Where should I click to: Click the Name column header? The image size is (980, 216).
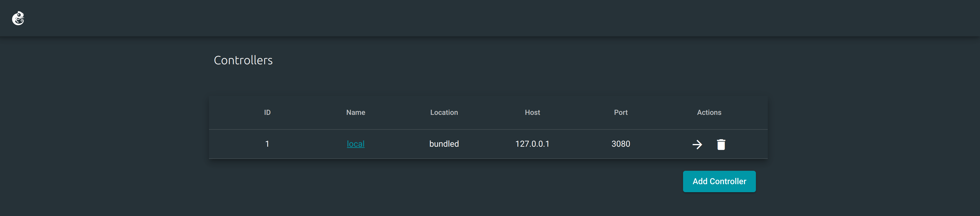[356, 112]
